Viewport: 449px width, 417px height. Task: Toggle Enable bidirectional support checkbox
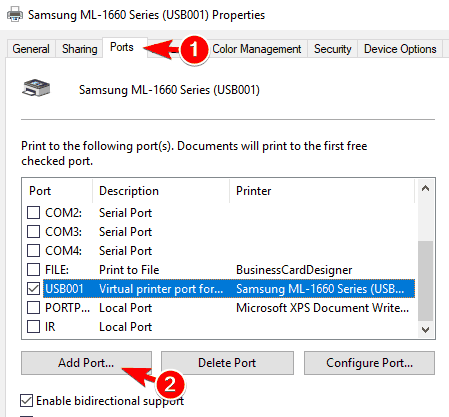tap(26, 401)
